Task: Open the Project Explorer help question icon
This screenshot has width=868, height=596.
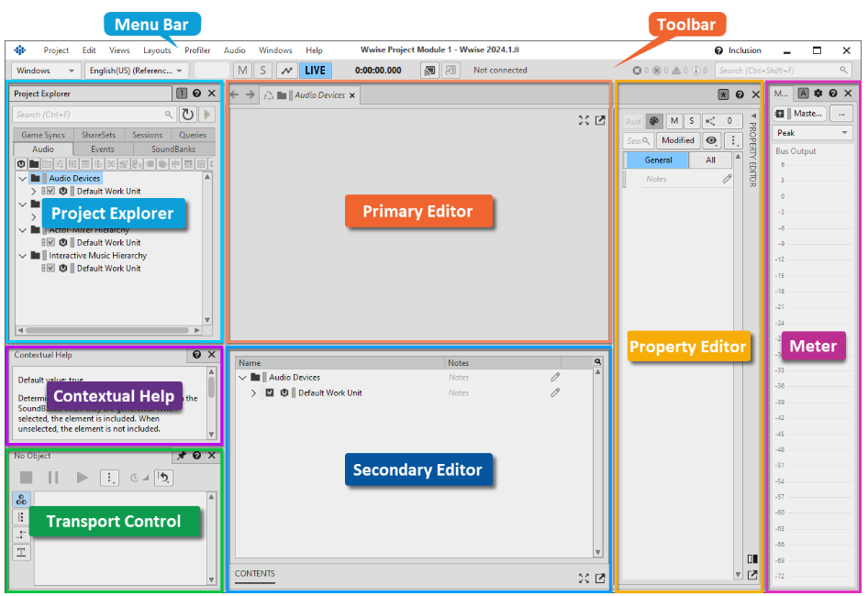Action: pos(196,94)
